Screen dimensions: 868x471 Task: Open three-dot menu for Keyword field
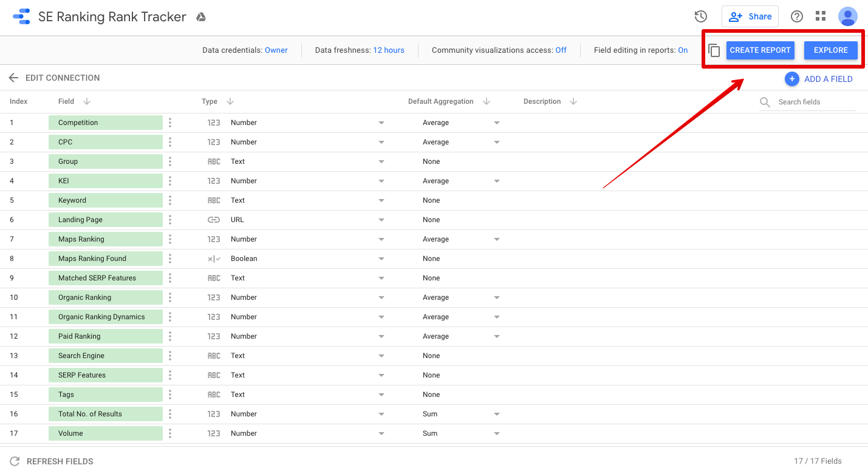point(170,200)
